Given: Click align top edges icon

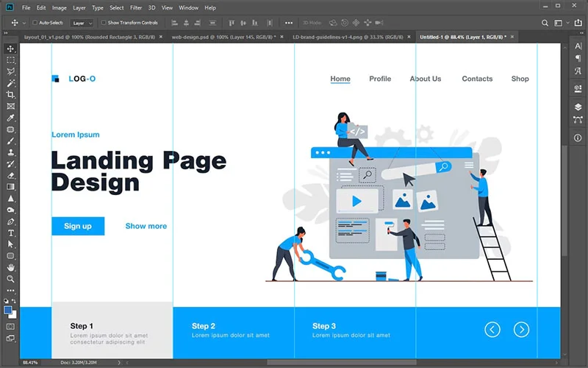Looking at the screenshot, I should [232, 23].
